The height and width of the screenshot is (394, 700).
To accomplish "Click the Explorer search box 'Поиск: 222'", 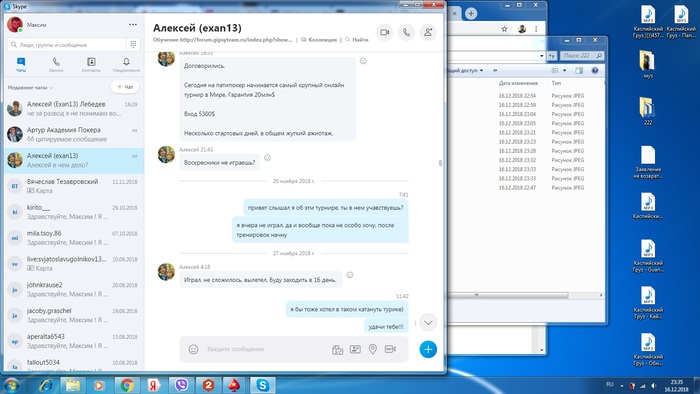I will point(581,56).
